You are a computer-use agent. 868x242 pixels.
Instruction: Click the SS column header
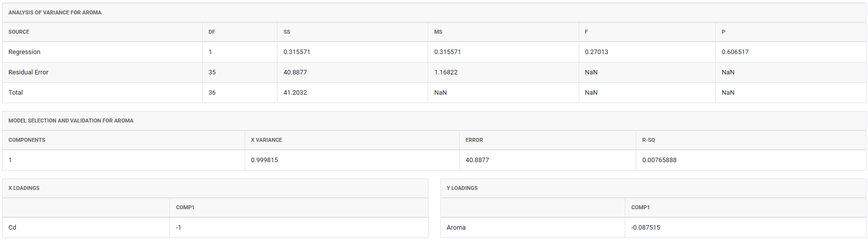287,32
